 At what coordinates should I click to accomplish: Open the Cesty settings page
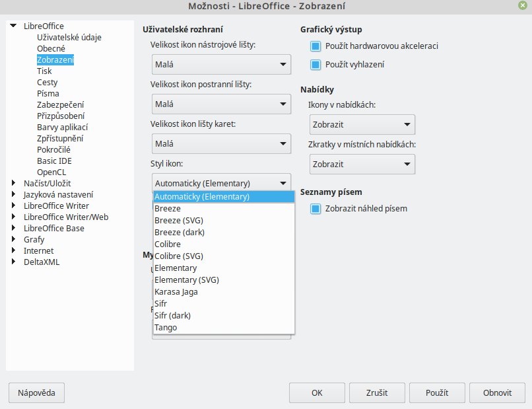(x=47, y=82)
